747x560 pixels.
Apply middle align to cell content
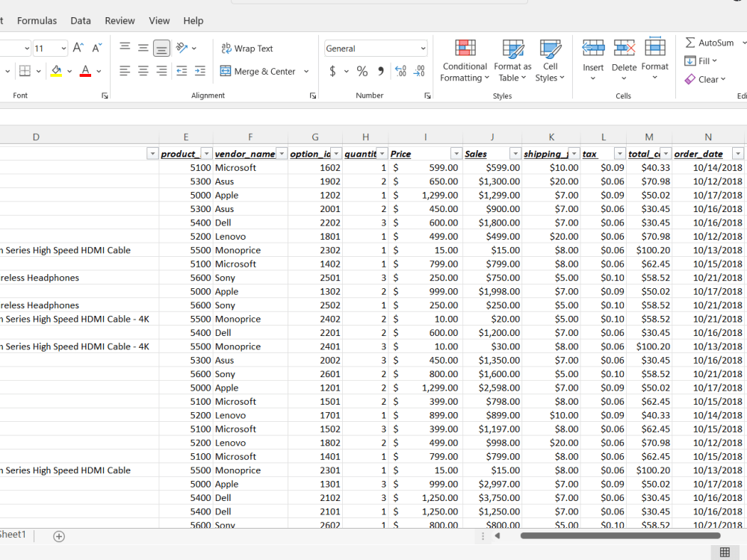(x=143, y=48)
